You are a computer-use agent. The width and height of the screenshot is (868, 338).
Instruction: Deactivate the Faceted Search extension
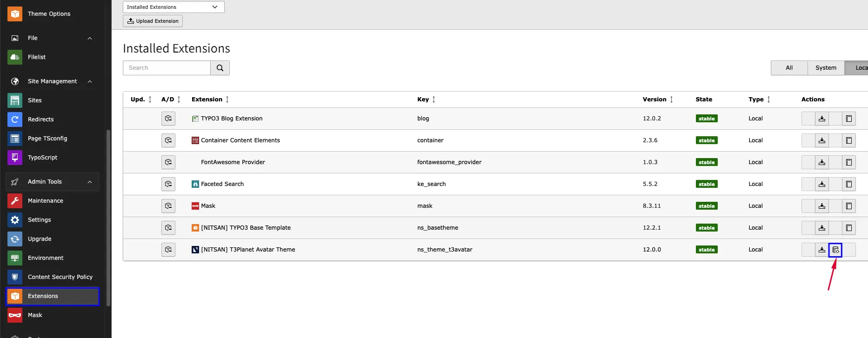pos(168,184)
